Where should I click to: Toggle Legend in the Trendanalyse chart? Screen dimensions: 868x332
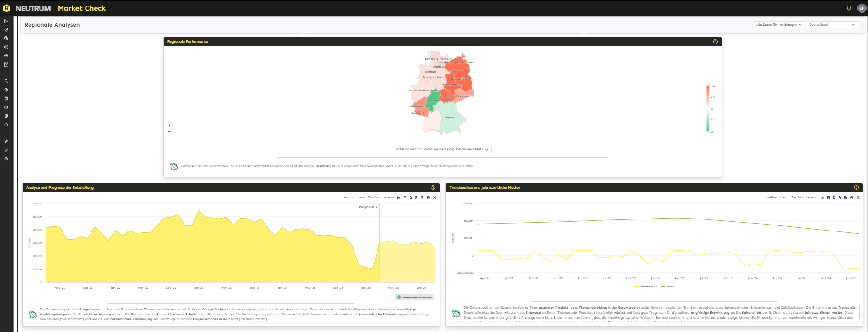point(811,197)
